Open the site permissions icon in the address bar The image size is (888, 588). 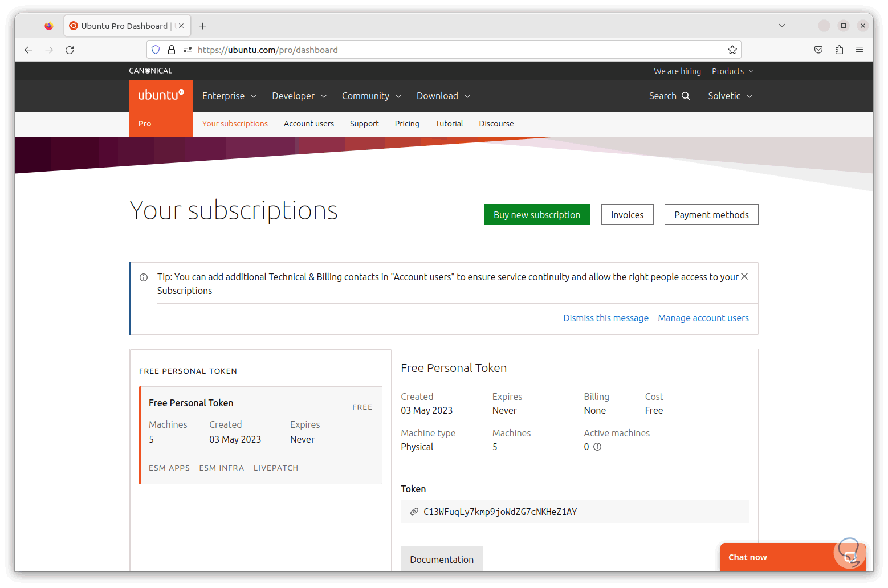coord(188,50)
